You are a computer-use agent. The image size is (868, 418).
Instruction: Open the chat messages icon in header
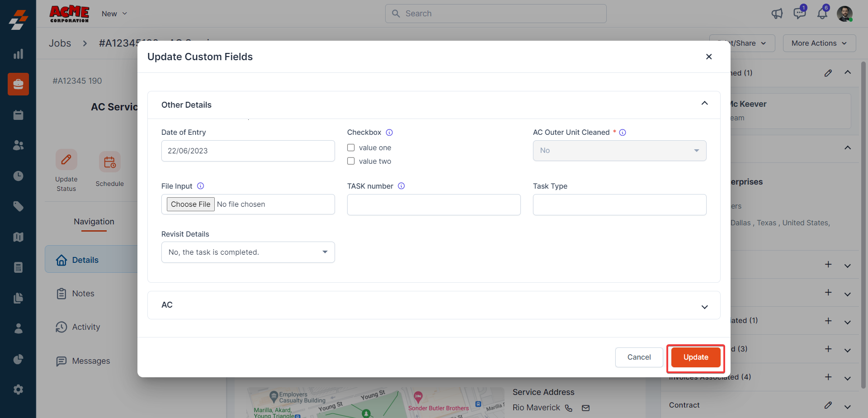[799, 14]
